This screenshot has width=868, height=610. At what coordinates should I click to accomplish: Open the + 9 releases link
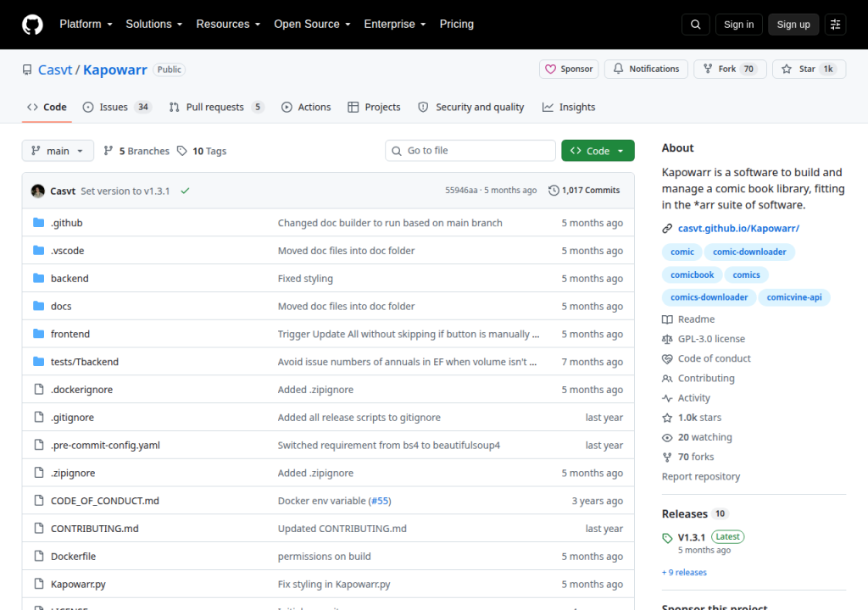point(684,573)
